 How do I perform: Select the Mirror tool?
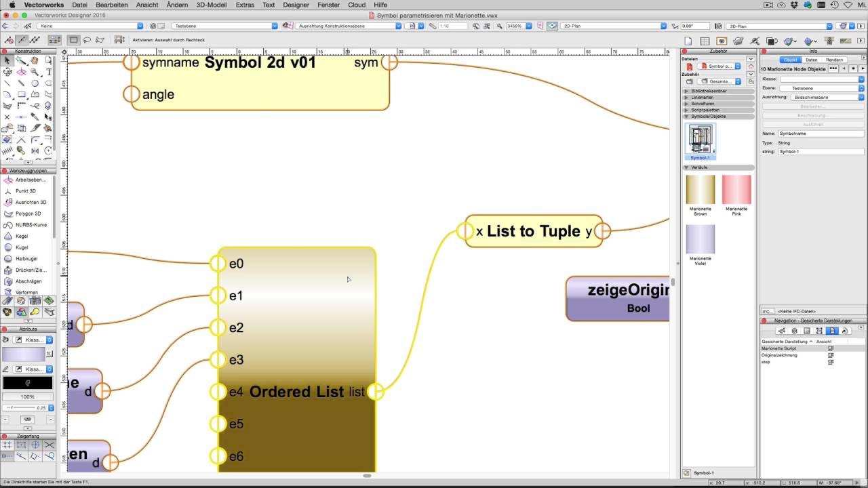(35, 150)
